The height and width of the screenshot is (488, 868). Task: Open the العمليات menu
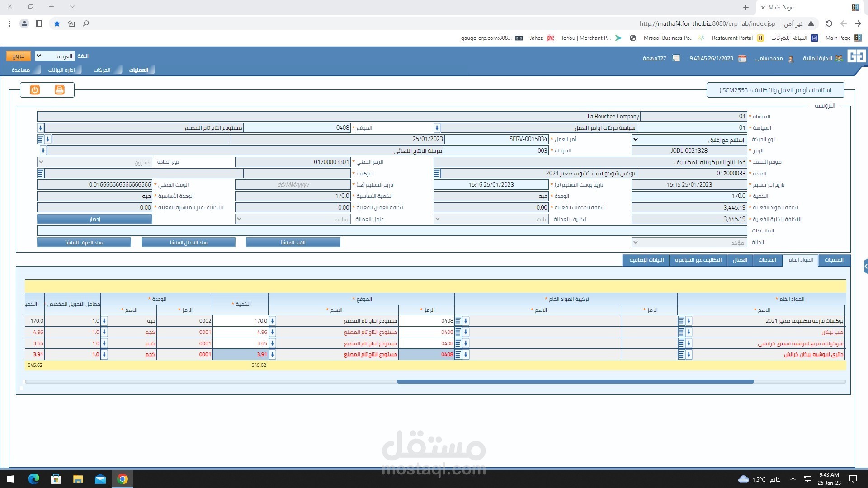[139, 70]
